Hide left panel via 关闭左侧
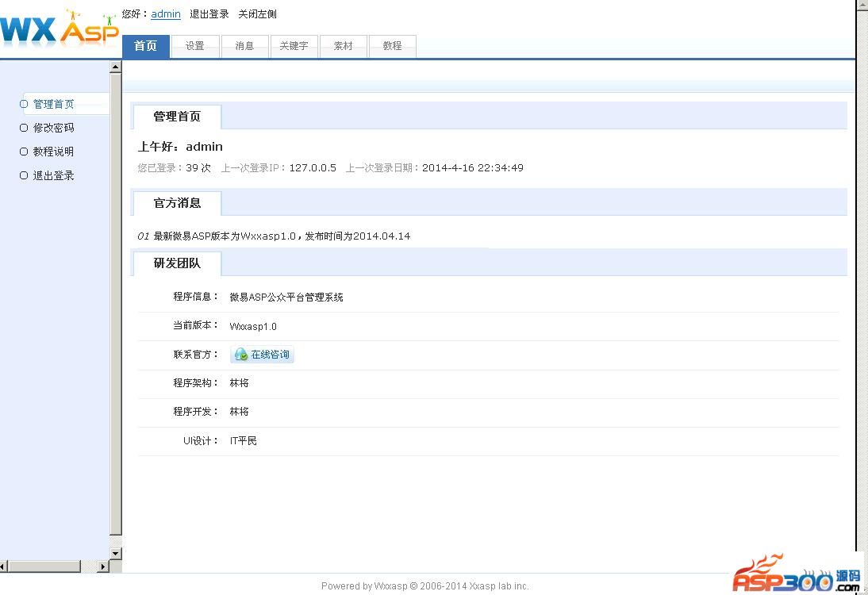868x595 pixels. click(258, 14)
